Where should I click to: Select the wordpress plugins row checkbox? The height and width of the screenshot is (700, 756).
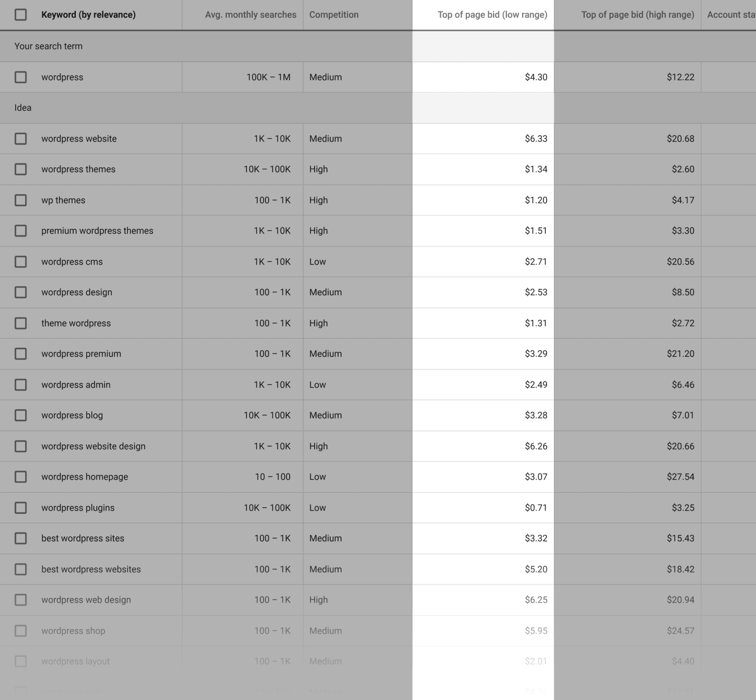click(20, 508)
